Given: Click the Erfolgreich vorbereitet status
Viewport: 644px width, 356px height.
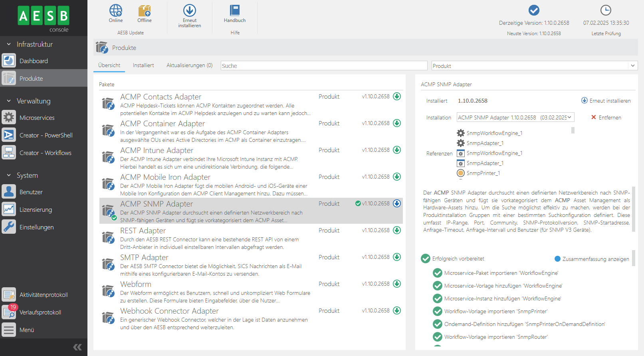Looking at the screenshot, I should [453, 259].
